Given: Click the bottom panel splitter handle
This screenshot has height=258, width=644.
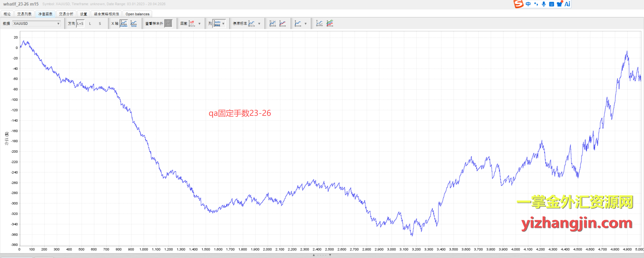Looking at the screenshot, I should [x=322, y=255].
